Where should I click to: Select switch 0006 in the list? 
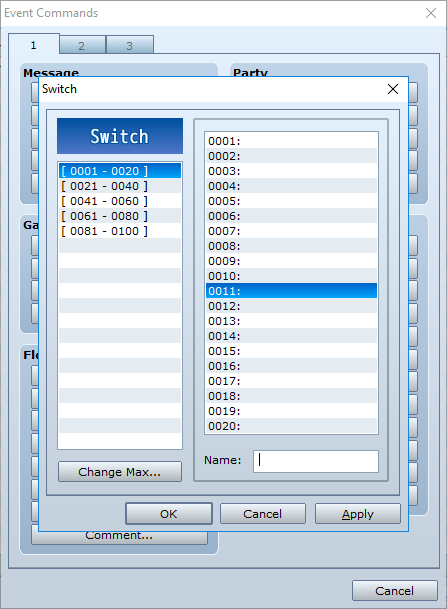(x=291, y=216)
